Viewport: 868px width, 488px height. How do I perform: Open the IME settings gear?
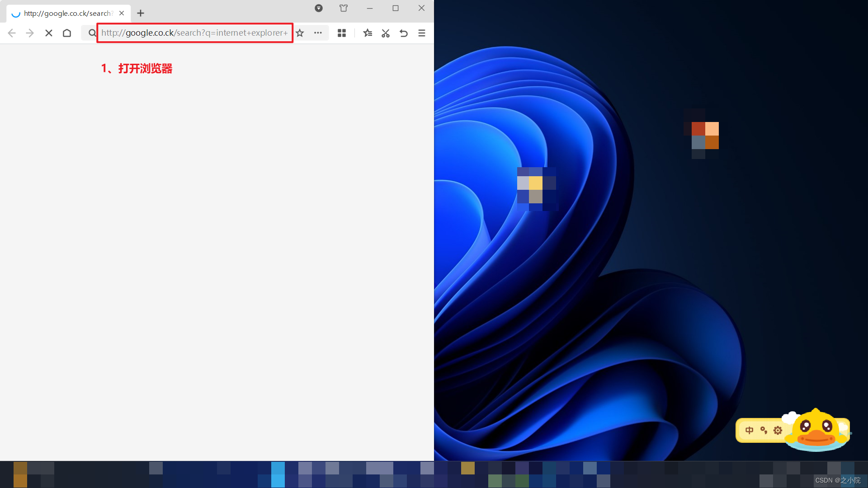[x=778, y=430]
